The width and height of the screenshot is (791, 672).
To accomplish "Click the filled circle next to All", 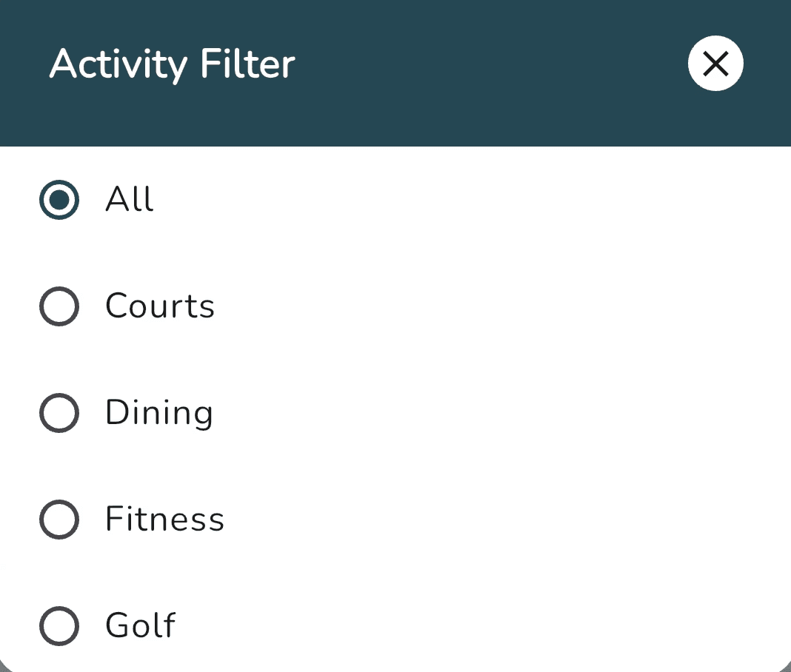I will click(59, 199).
